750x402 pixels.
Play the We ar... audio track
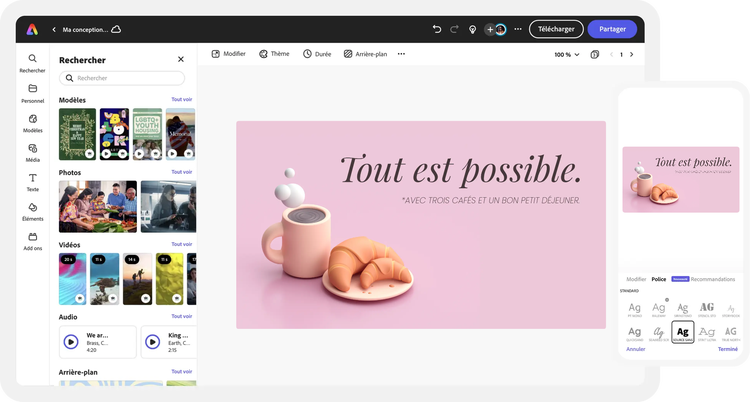[x=71, y=342]
